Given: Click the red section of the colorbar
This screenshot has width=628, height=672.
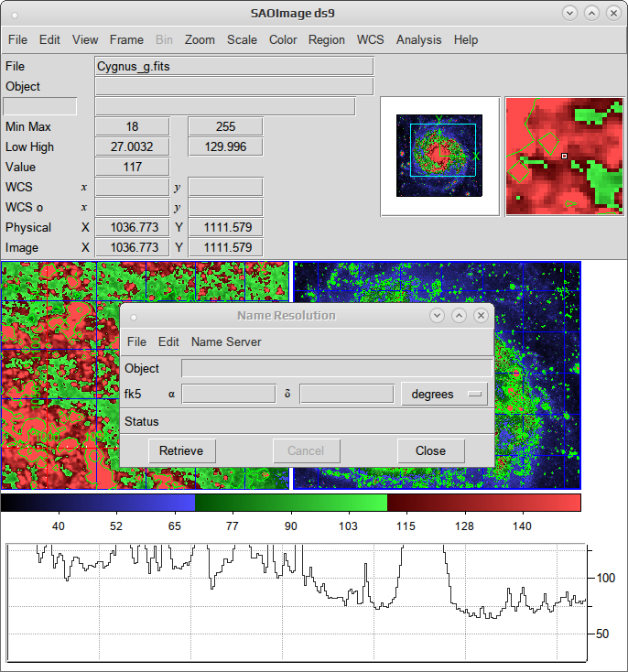Looking at the screenshot, I should (484, 503).
